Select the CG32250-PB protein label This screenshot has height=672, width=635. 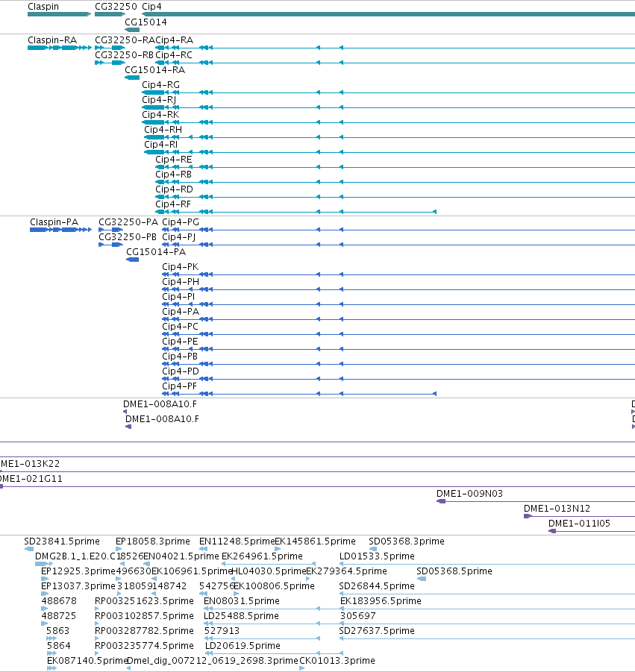tap(128, 237)
